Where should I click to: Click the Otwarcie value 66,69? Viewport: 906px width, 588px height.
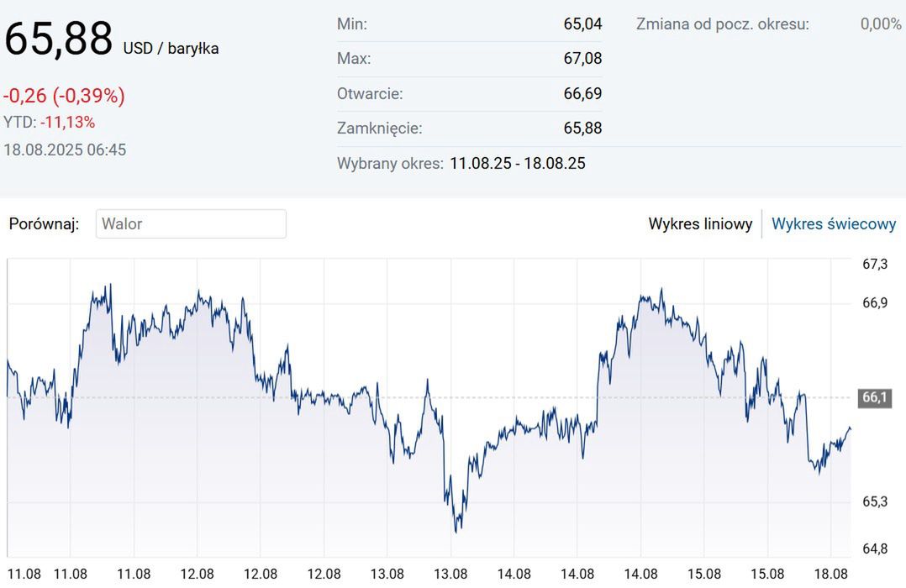point(582,94)
